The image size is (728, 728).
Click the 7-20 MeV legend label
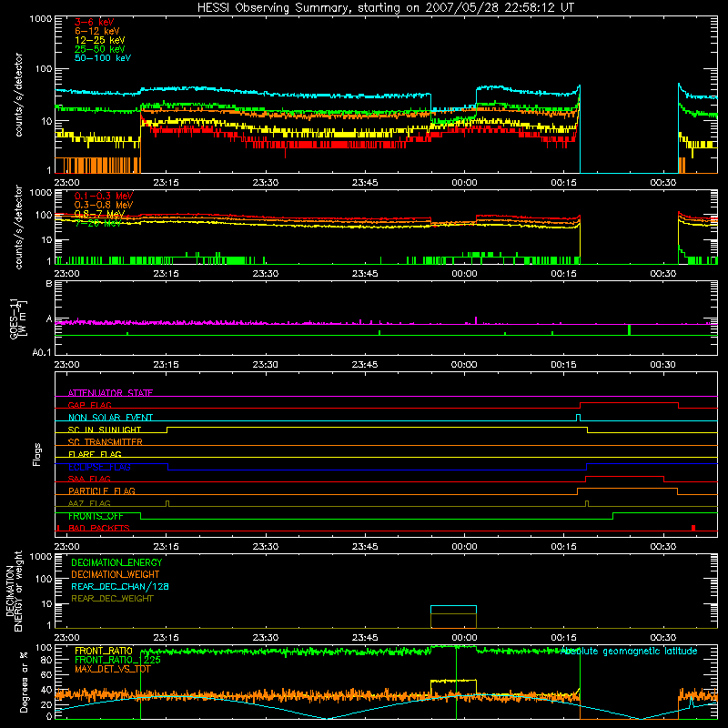coord(98,223)
